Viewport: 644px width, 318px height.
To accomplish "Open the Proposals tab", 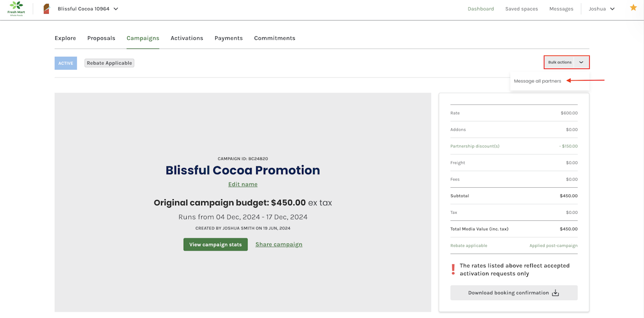I will coord(101,38).
